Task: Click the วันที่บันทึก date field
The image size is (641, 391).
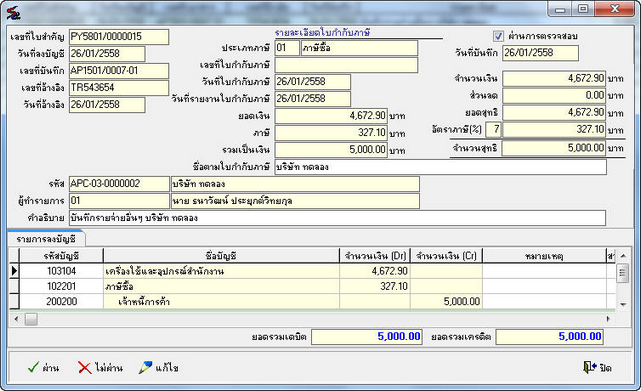Action: coord(540,53)
